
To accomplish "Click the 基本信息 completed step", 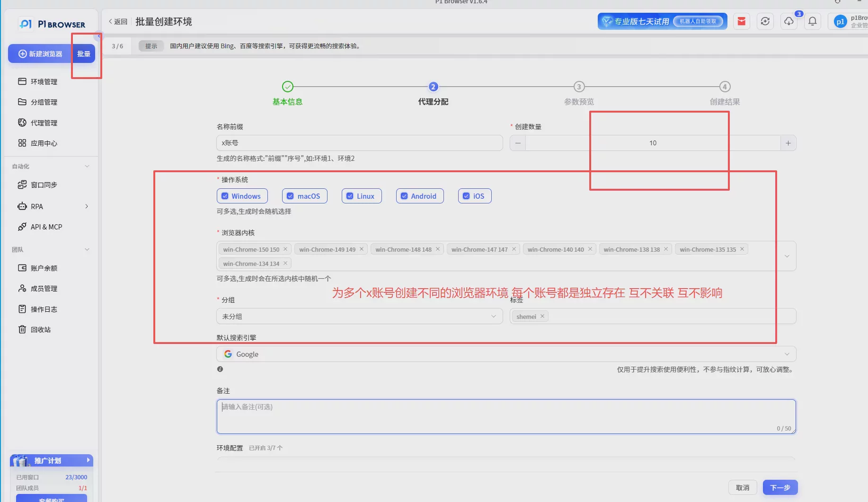I will pos(287,94).
